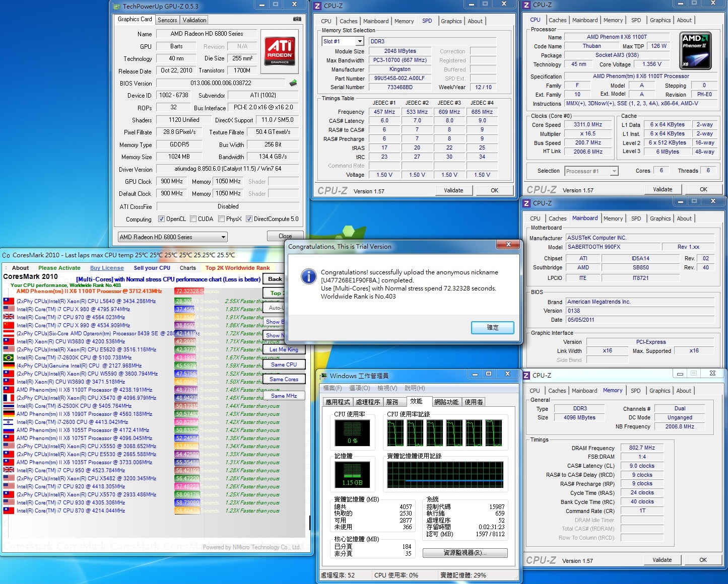Click the GPU-Z title bar app icon
This screenshot has width=728, height=584.
(x=117, y=7)
